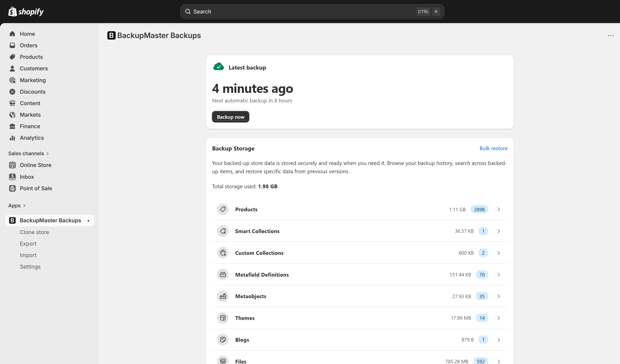Click the BackupMaster B logo in page header

coord(111,35)
